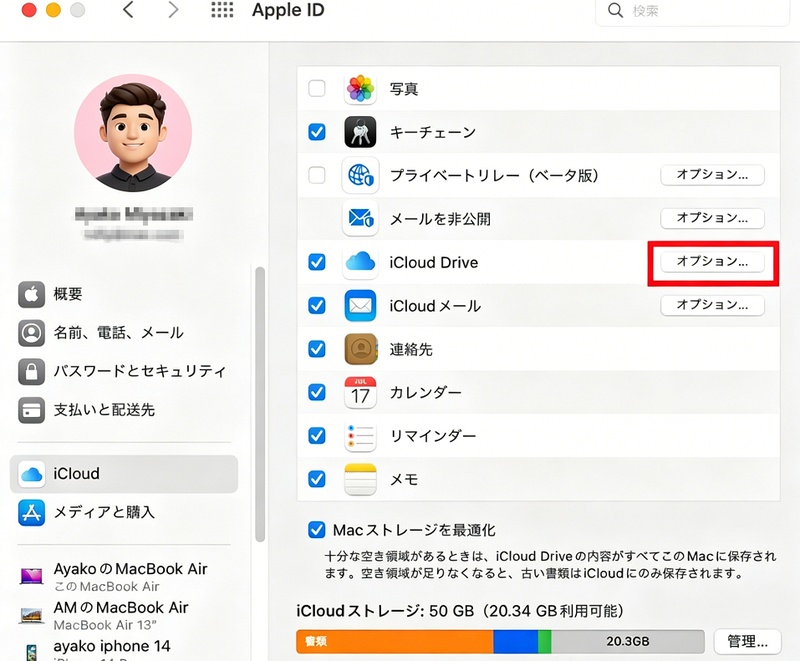Open iCloud Drive オプション button
Viewport: 800px width, 661px height.
tap(712, 262)
